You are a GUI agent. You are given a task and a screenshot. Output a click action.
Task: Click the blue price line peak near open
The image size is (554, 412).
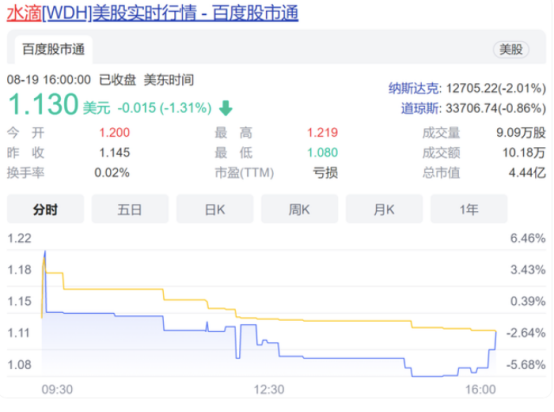45,252
